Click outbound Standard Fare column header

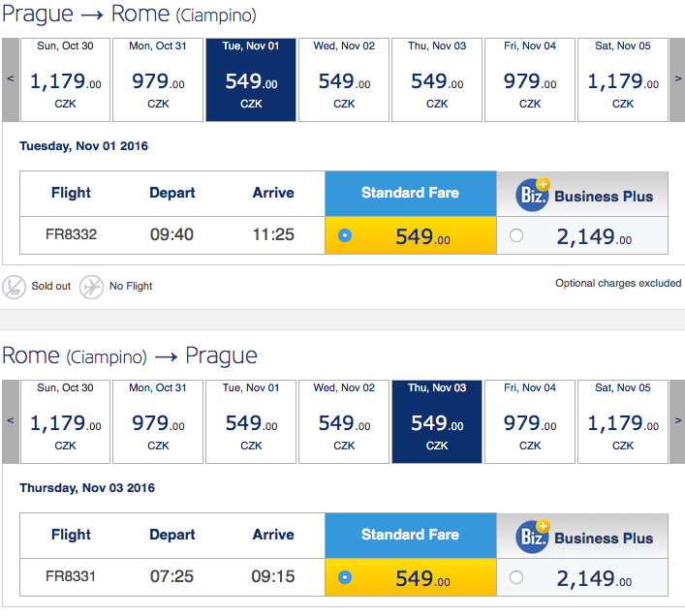tap(411, 194)
